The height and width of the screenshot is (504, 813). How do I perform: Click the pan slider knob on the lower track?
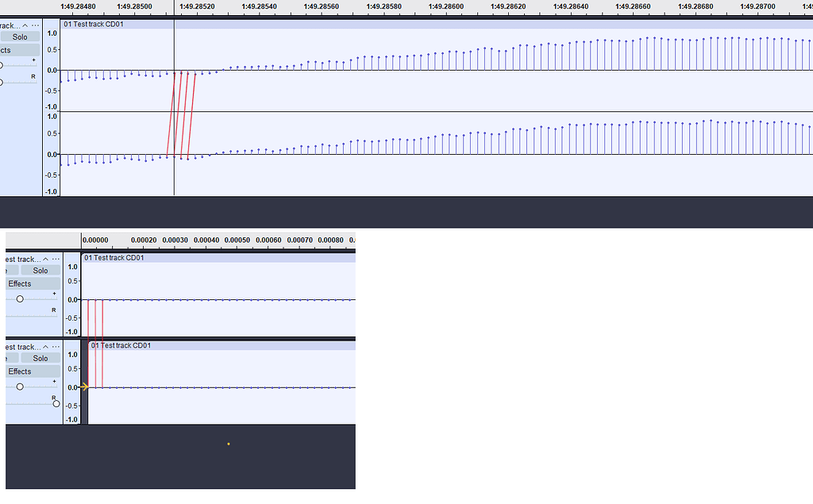[56, 403]
